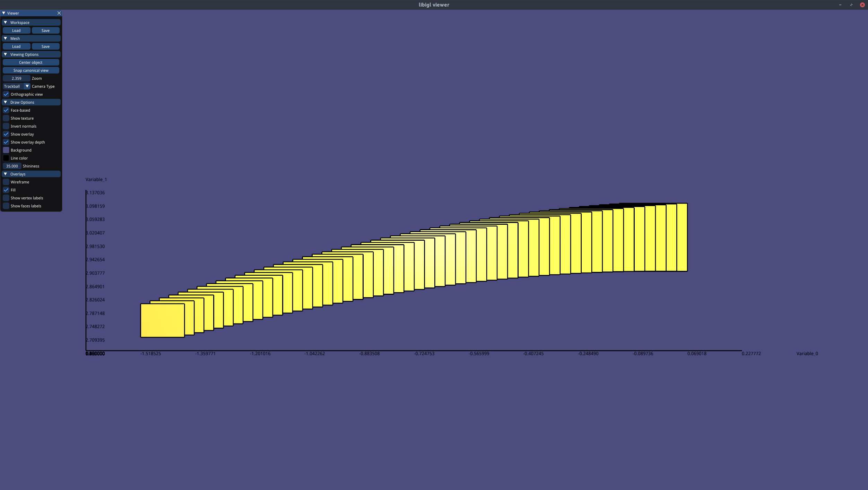The width and height of the screenshot is (868, 490).
Task: Uncheck Show overlay depth
Action: click(x=6, y=142)
